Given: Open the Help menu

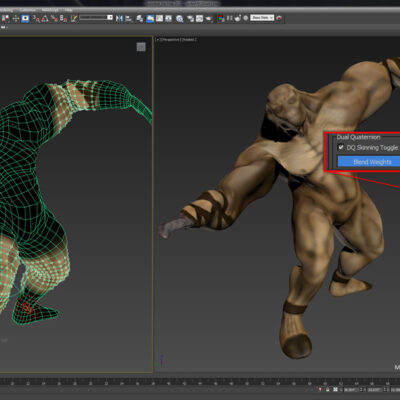Looking at the screenshot, I should click(68, 10).
